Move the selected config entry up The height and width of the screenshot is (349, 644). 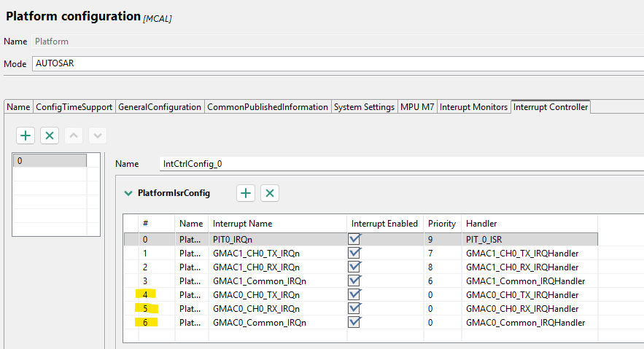[74, 136]
